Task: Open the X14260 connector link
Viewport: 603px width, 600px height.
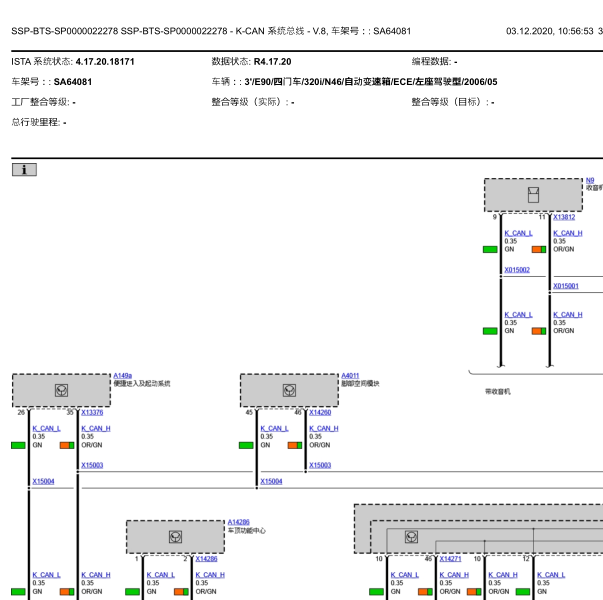Action: [320, 412]
